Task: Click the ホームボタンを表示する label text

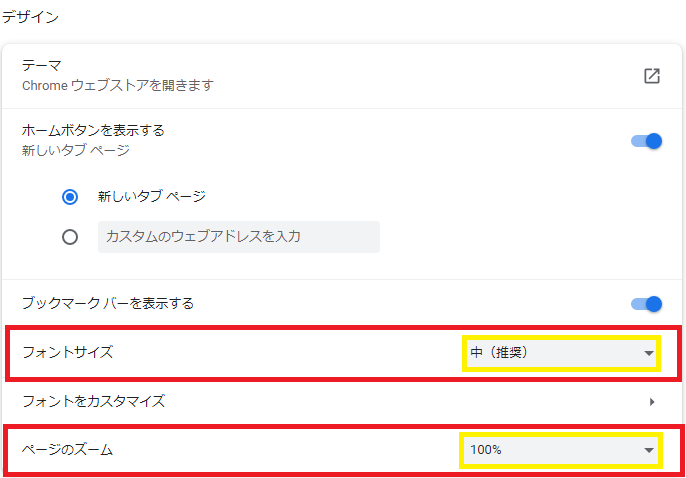Action: click(93, 130)
